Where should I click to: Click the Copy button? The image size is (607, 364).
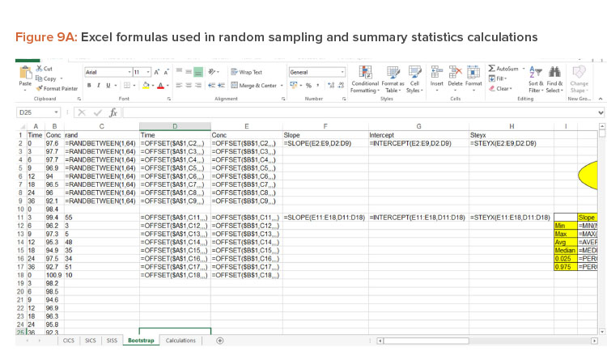coord(46,78)
